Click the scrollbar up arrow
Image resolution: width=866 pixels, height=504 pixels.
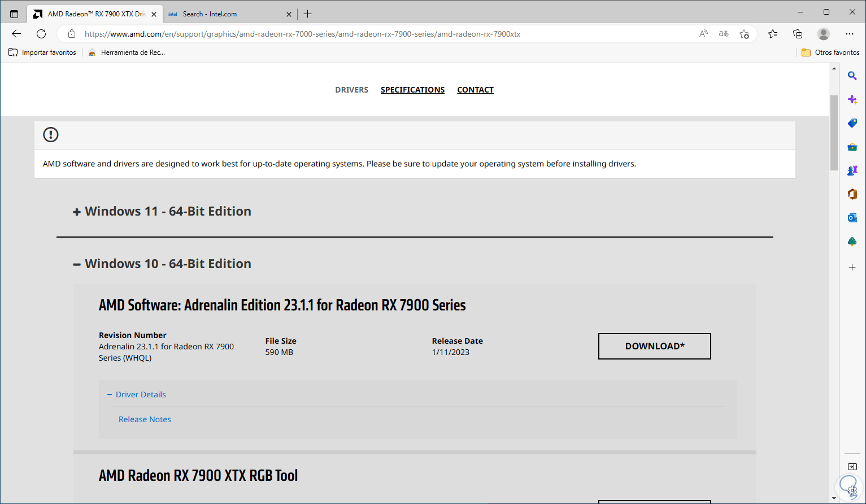point(834,68)
